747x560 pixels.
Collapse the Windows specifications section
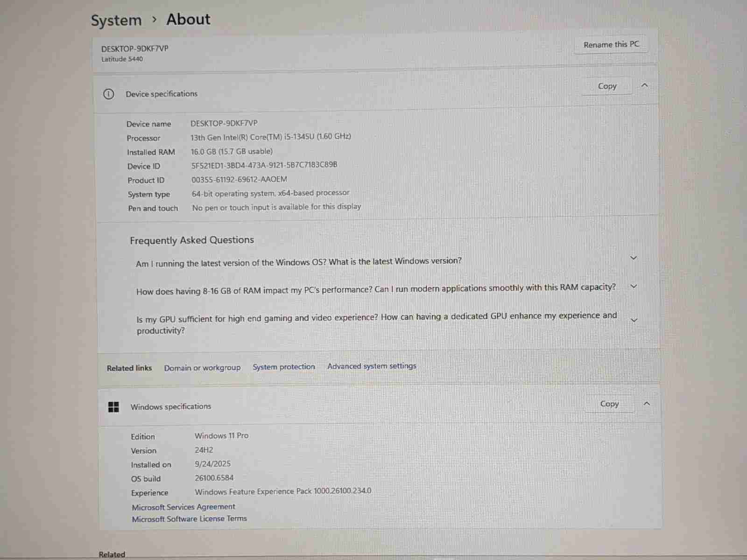pyautogui.click(x=647, y=404)
